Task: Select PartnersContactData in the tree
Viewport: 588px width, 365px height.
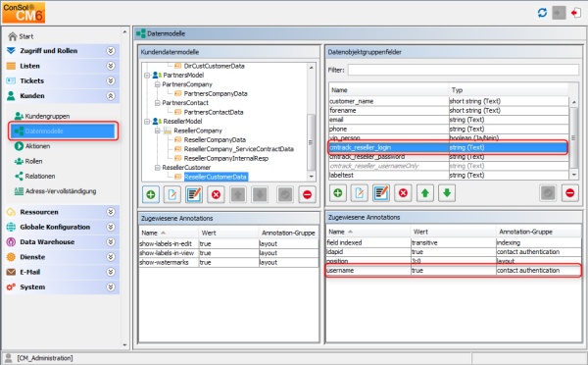Action: [214, 112]
